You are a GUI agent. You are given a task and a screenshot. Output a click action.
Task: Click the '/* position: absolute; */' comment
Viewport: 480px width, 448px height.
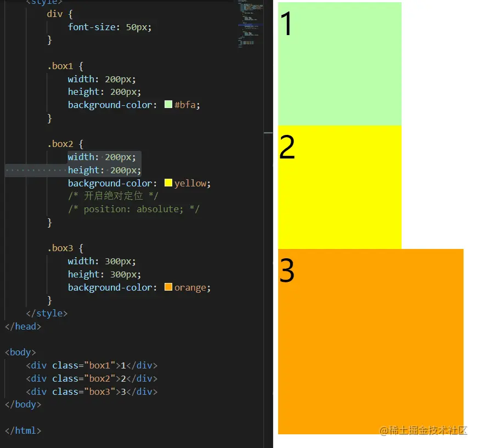[x=134, y=209]
